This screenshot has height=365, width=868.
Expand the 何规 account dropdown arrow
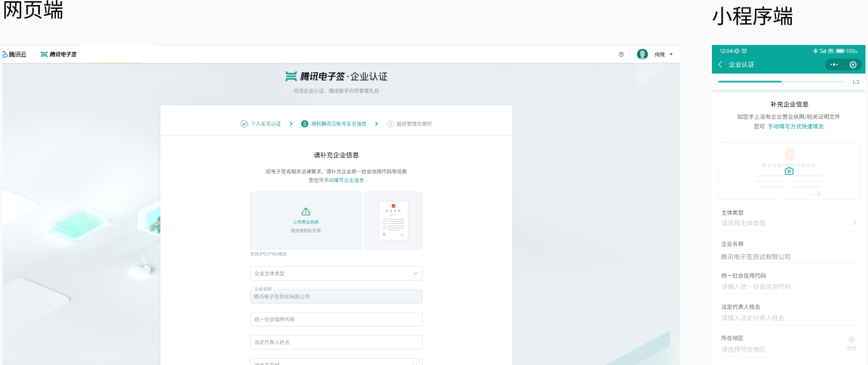pos(671,54)
